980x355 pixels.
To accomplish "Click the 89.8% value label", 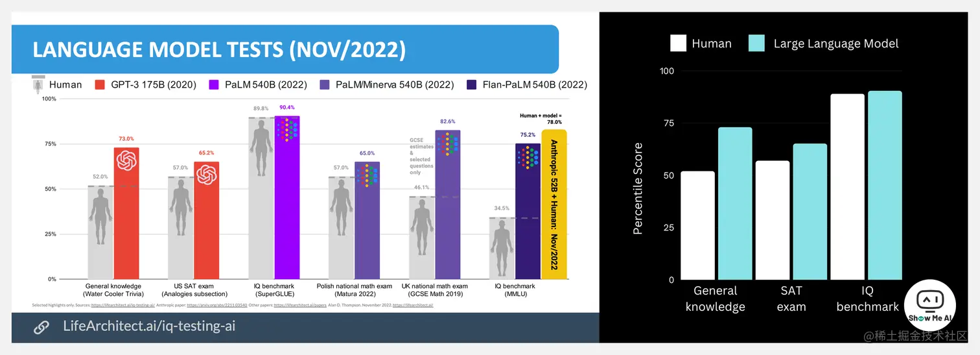I will pyautogui.click(x=261, y=108).
